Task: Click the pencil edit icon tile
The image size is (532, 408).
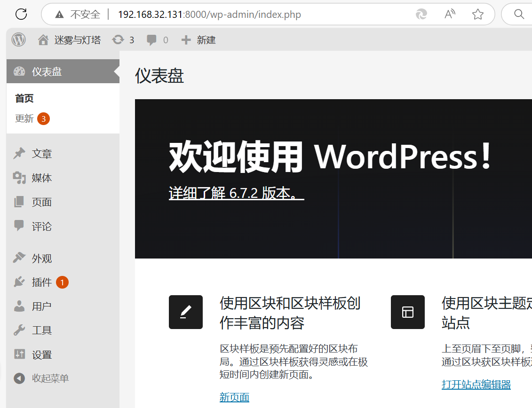Action: [x=186, y=312]
